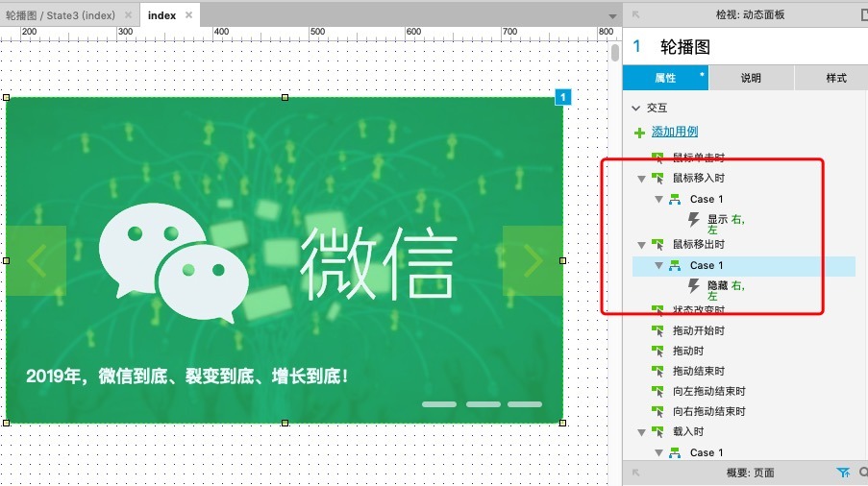Viewport: 868px width, 486px height.
Task: Collapse Case 1 under 鼠标移入时
Action: pos(658,199)
